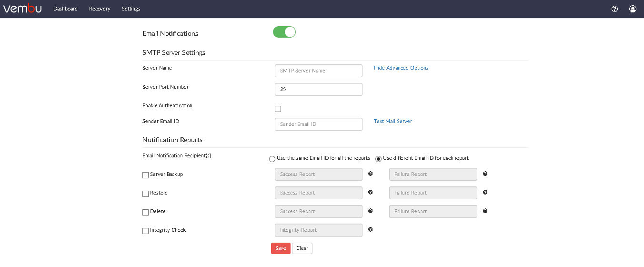Show help for Delete failure report
The height and width of the screenshot is (267, 644).
coord(485,211)
